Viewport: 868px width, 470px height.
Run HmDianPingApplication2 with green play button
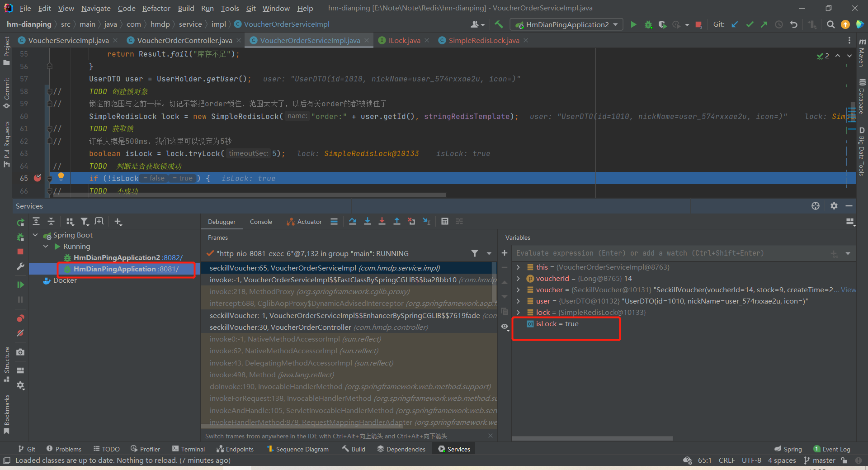point(633,24)
